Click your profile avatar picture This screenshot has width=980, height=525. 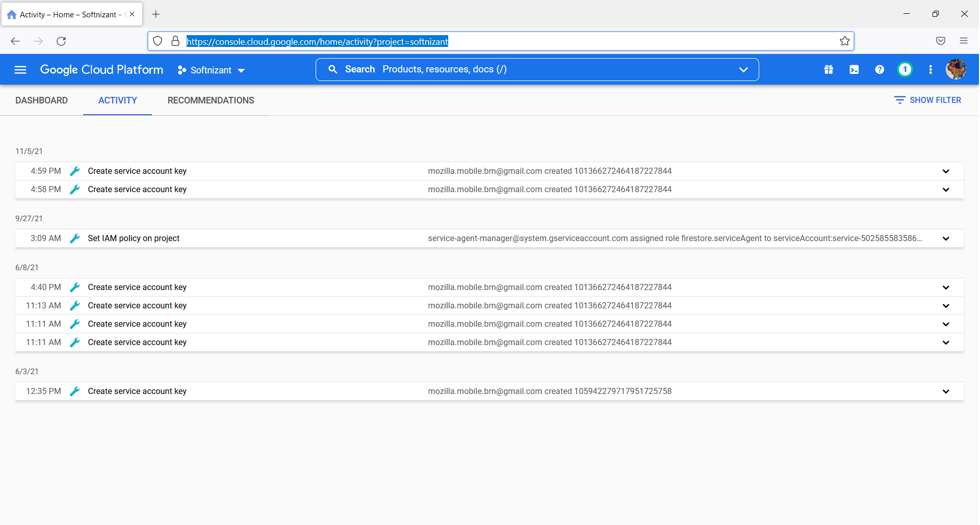(957, 69)
